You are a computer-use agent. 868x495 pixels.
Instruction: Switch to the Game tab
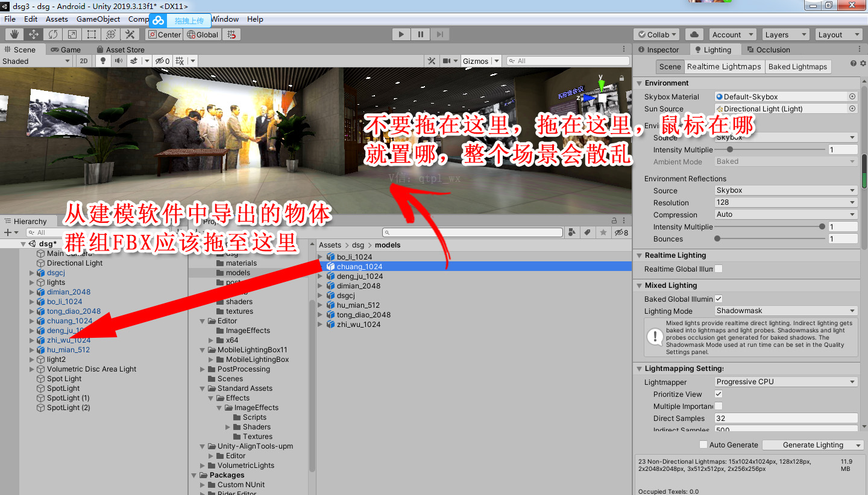[x=65, y=49]
